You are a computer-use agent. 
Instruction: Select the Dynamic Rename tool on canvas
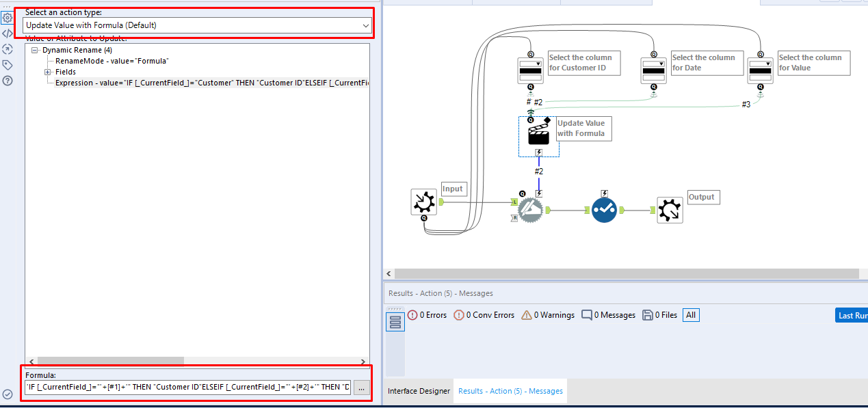529,210
